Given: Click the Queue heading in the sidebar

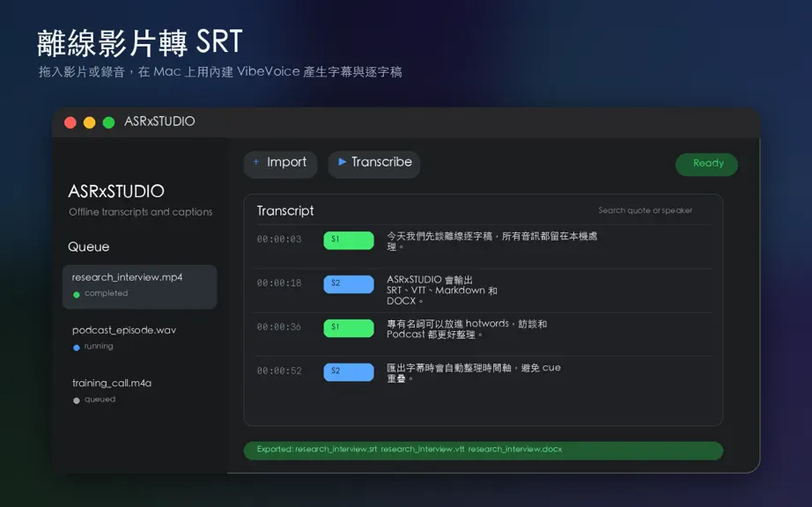Looking at the screenshot, I should point(89,246).
